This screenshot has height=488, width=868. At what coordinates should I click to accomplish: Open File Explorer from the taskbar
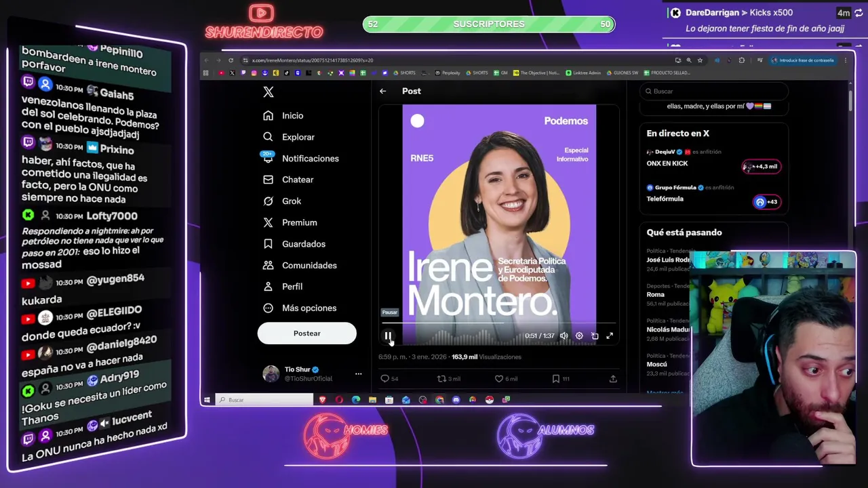click(x=372, y=400)
